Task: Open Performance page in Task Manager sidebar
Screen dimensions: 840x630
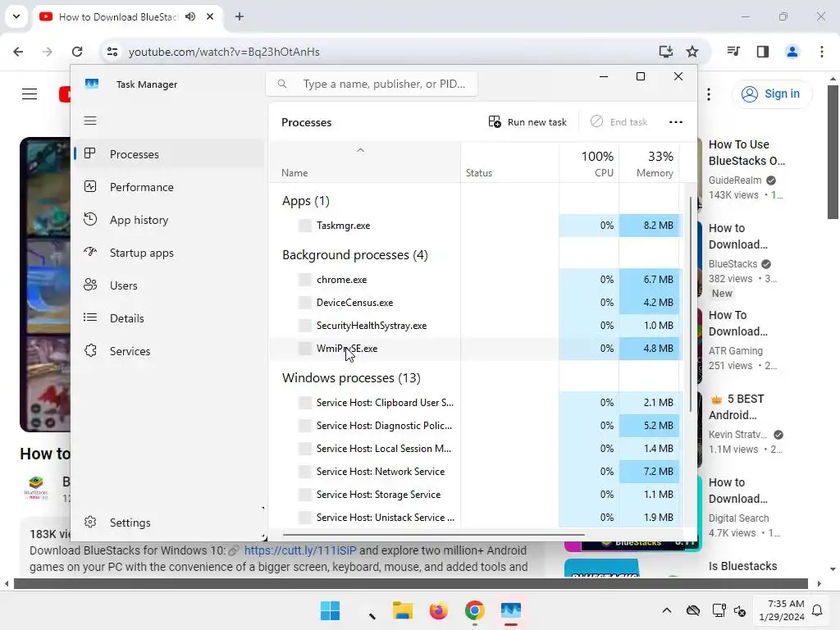Action: point(169,187)
